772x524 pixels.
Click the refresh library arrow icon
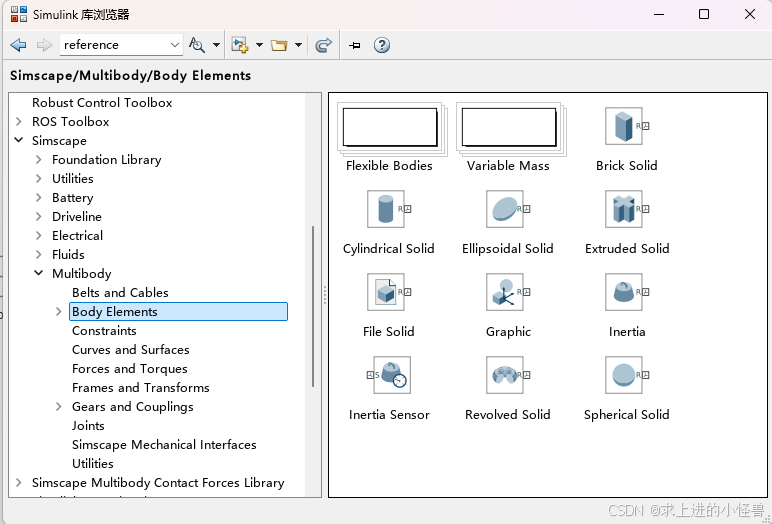coord(323,45)
